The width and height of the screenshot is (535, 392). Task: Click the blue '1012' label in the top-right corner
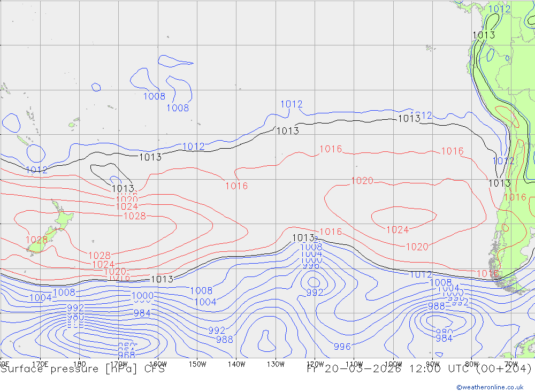pyautogui.click(x=500, y=9)
